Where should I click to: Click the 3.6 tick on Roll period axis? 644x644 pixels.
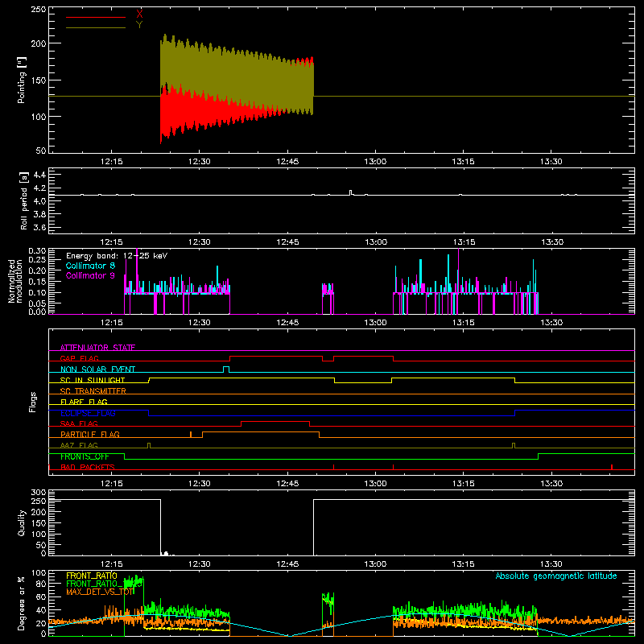pyautogui.click(x=39, y=227)
